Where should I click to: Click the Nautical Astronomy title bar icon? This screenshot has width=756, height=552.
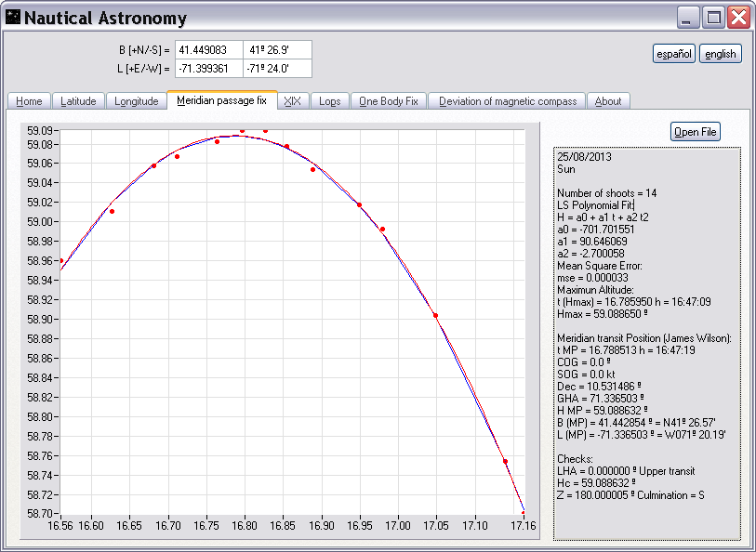click(x=12, y=19)
